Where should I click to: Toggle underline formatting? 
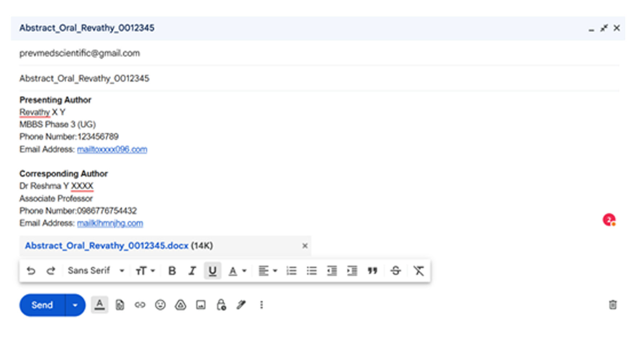212,271
